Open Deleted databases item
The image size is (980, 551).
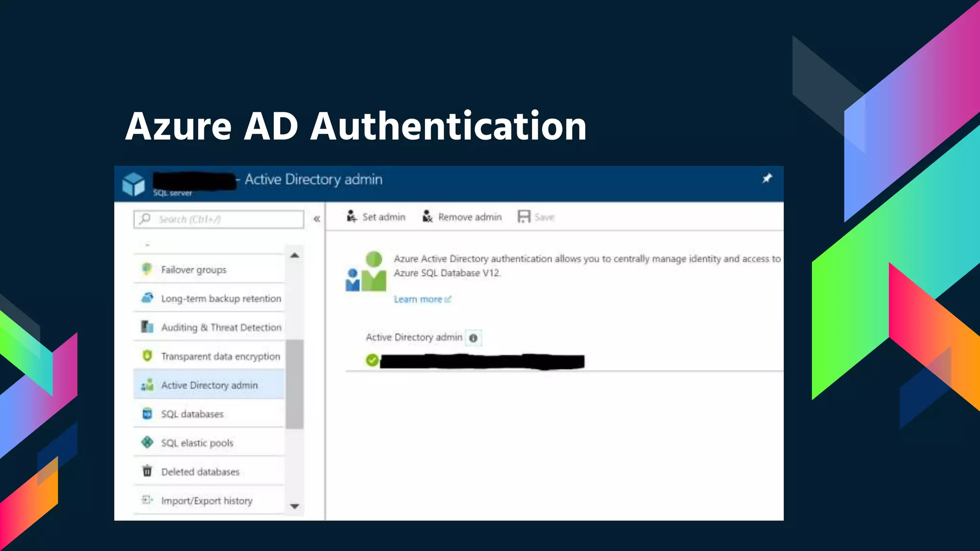point(209,472)
